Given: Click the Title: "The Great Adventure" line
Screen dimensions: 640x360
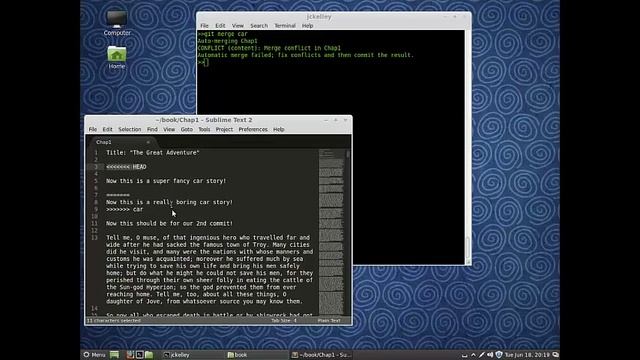Looking at the screenshot, I should tap(153, 153).
